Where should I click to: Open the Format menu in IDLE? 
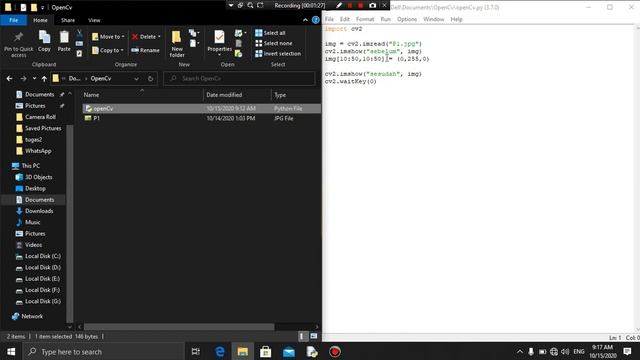click(365, 19)
